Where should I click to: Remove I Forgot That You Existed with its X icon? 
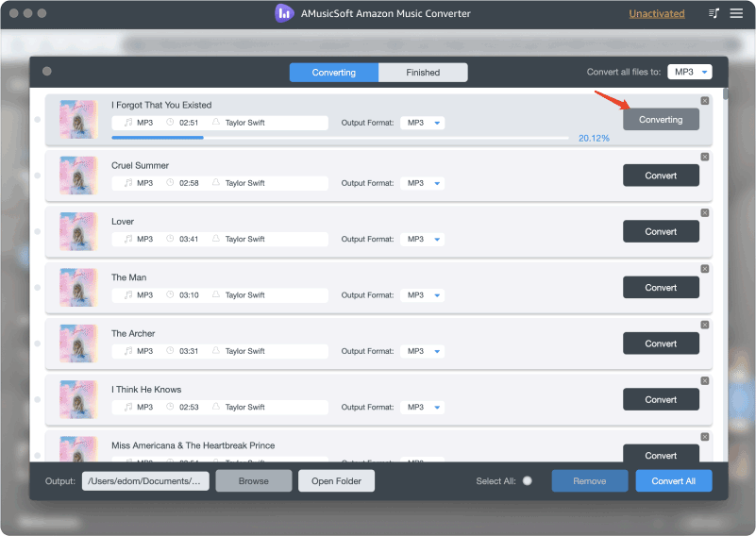pos(705,101)
